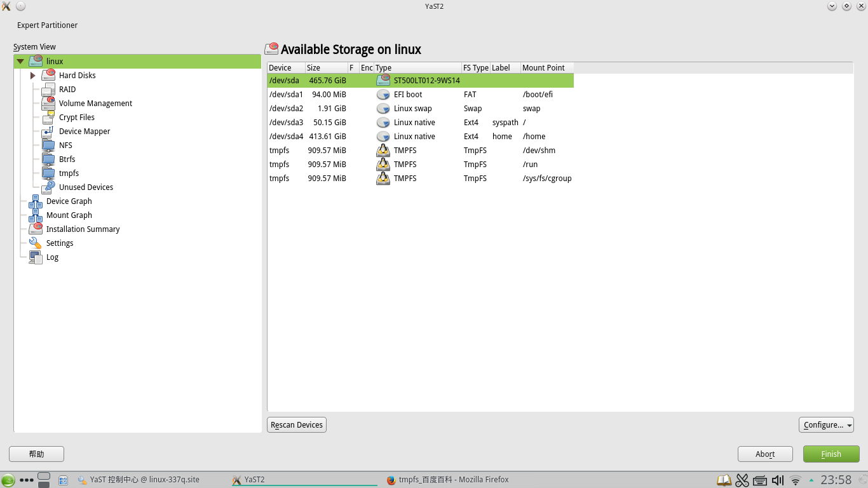This screenshot has width=868, height=488.
Task: Click the /boot/efi mount point cell
Action: coord(538,94)
